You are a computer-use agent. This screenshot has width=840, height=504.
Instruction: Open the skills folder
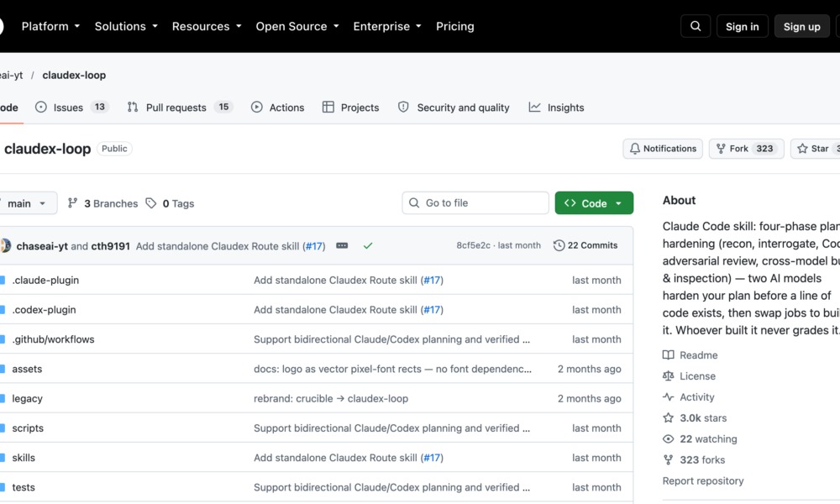click(x=24, y=458)
